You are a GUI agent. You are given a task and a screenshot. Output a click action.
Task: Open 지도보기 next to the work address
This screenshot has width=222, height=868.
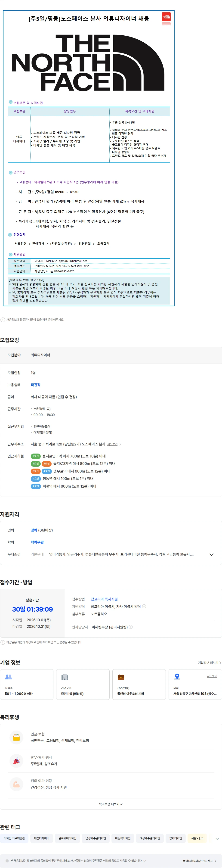tap(112, 444)
